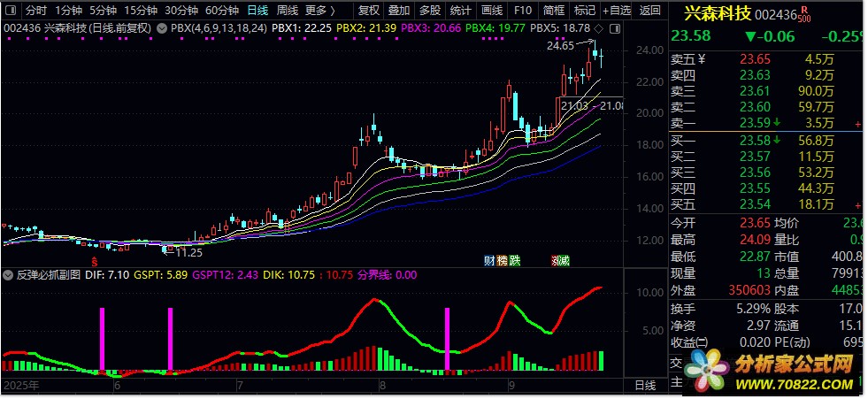The width and height of the screenshot is (868, 399).
Task: Click the 分界线: 0.00 label
Action: (387, 274)
